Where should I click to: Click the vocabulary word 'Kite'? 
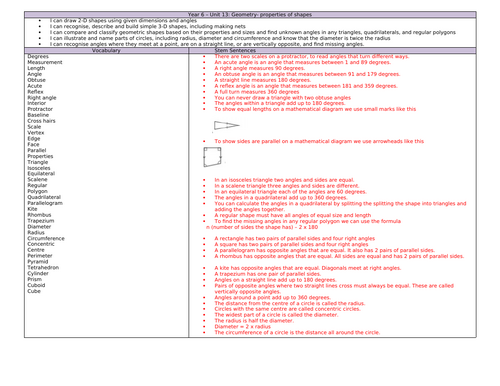point(32,209)
